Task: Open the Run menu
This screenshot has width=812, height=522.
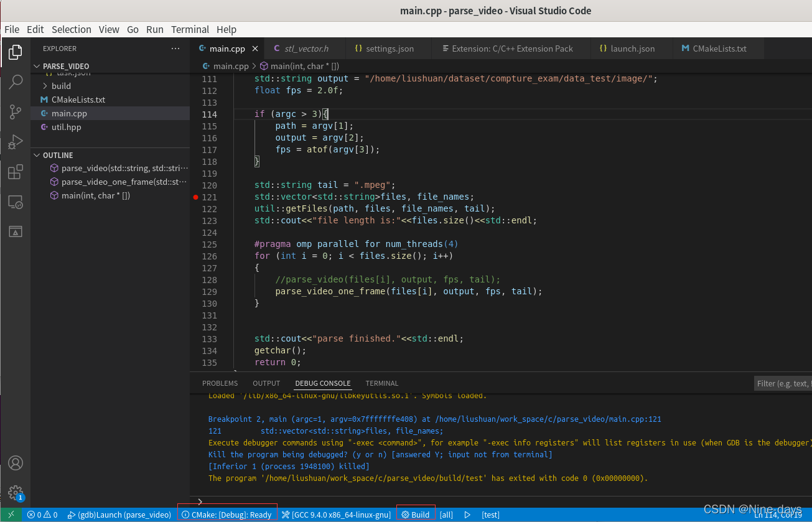Action: [154, 29]
